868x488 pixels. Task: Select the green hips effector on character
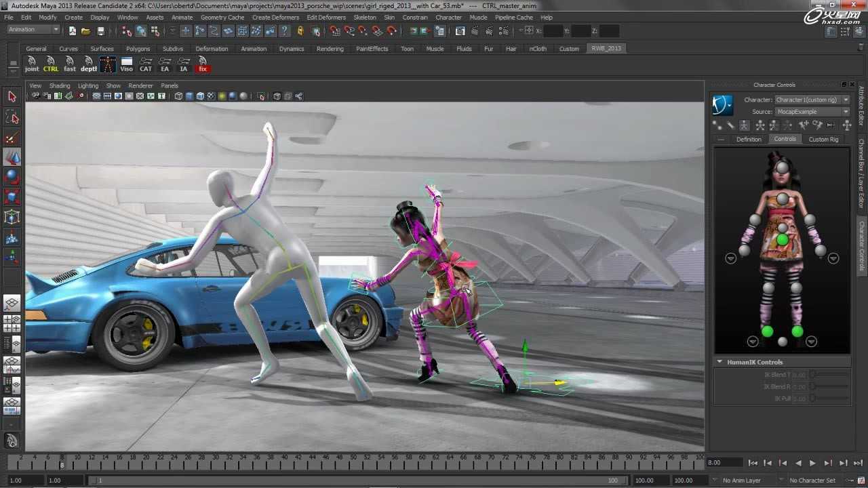point(783,240)
